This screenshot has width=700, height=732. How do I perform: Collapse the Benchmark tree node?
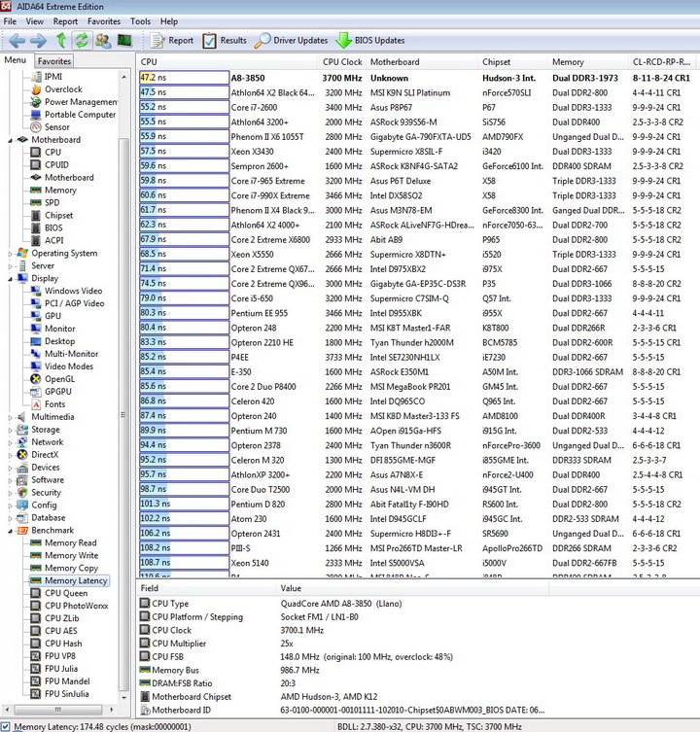coord(11,531)
